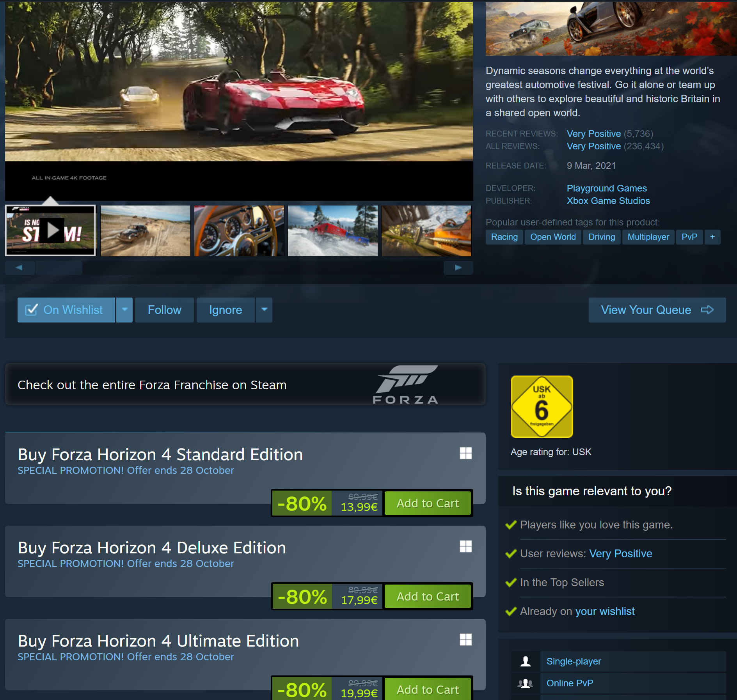737x700 pixels.
Task: Click the Deluxe Edition 17,99€ price
Action: (359, 600)
